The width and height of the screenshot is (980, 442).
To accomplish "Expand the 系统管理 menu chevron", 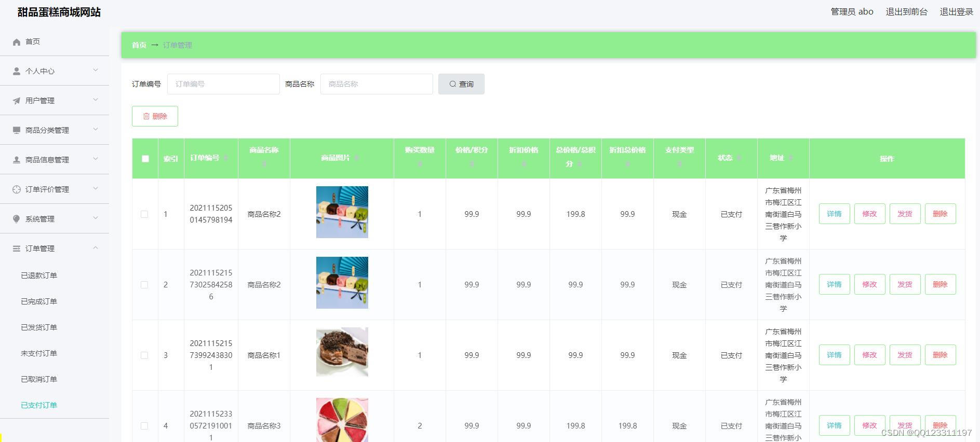I will (96, 218).
